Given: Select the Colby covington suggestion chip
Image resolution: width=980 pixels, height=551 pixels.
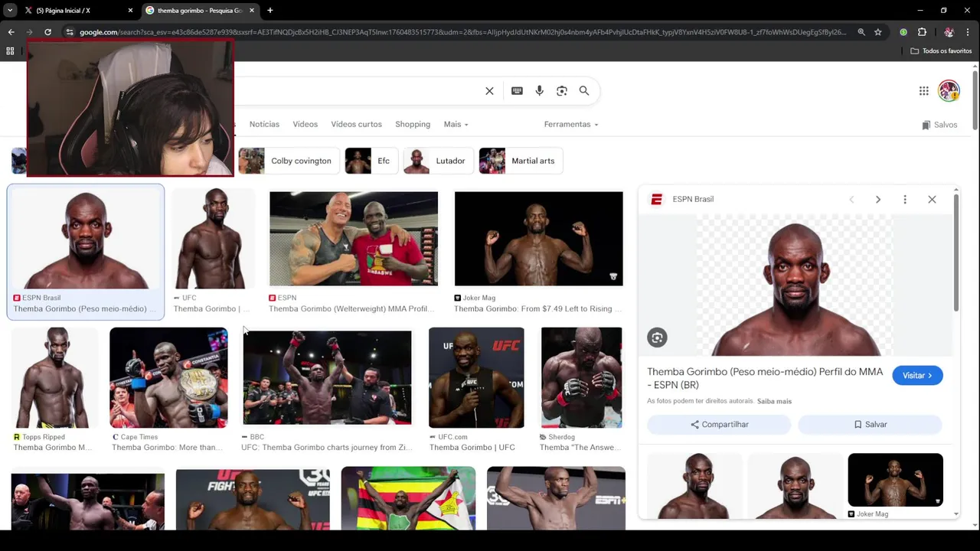Looking at the screenshot, I should [x=289, y=161].
